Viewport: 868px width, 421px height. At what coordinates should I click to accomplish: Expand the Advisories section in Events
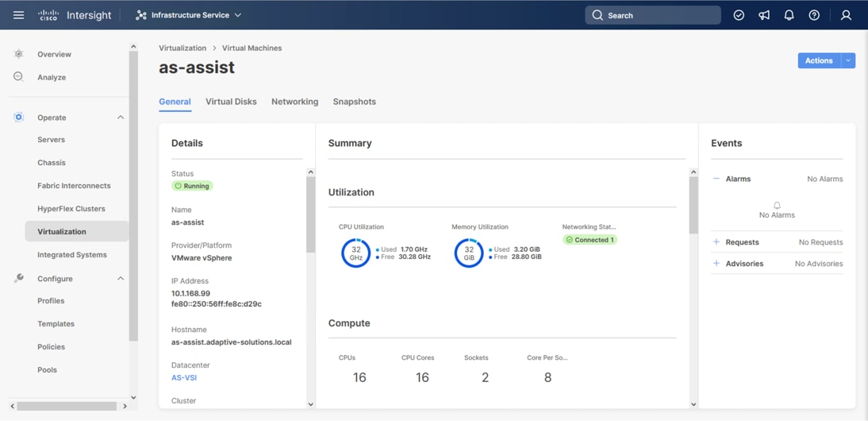point(716,264)
